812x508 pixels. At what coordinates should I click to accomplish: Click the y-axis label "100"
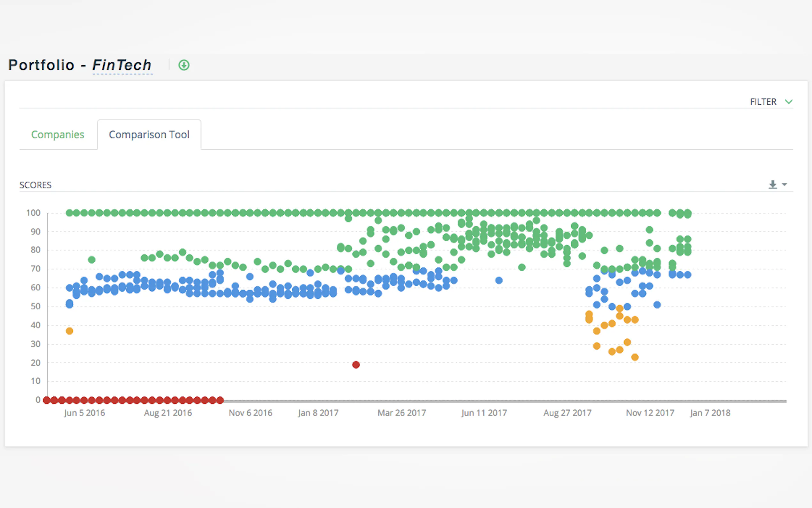pos(33,213)
